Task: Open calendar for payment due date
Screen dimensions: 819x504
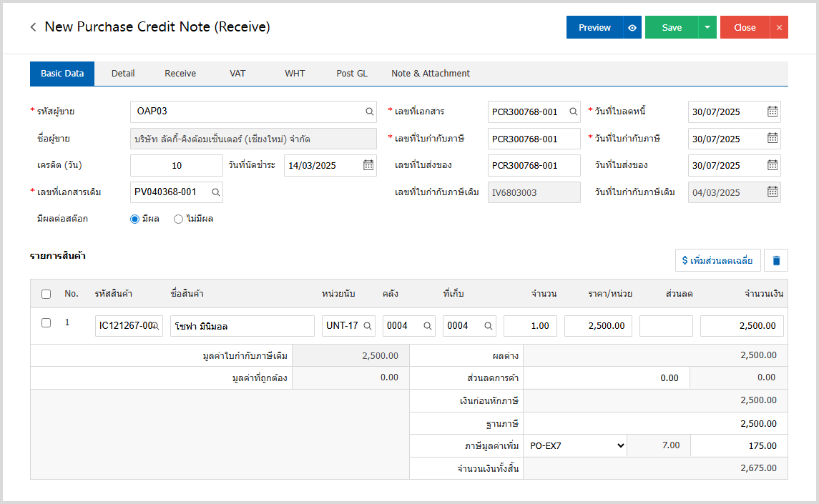Action: coord(368,165)
